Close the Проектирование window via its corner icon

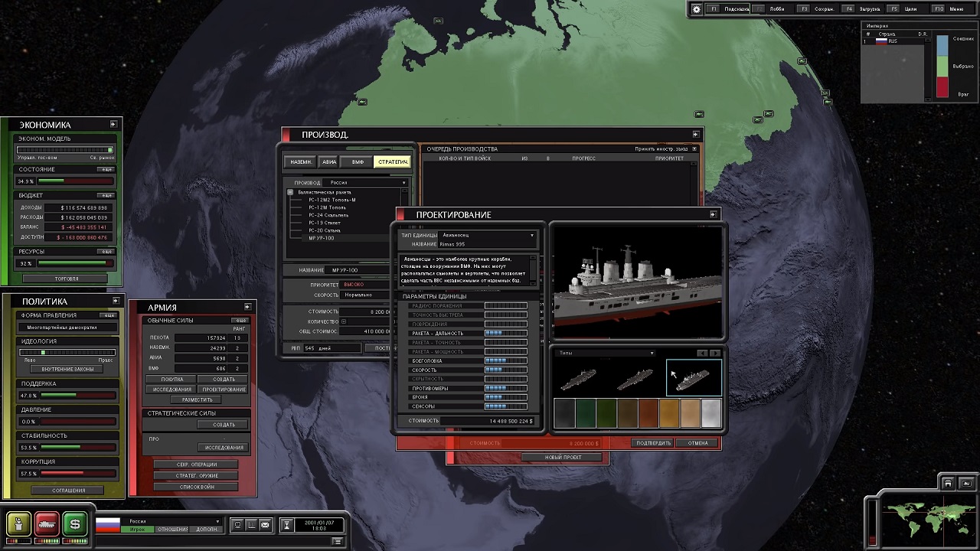pos(713,214)
